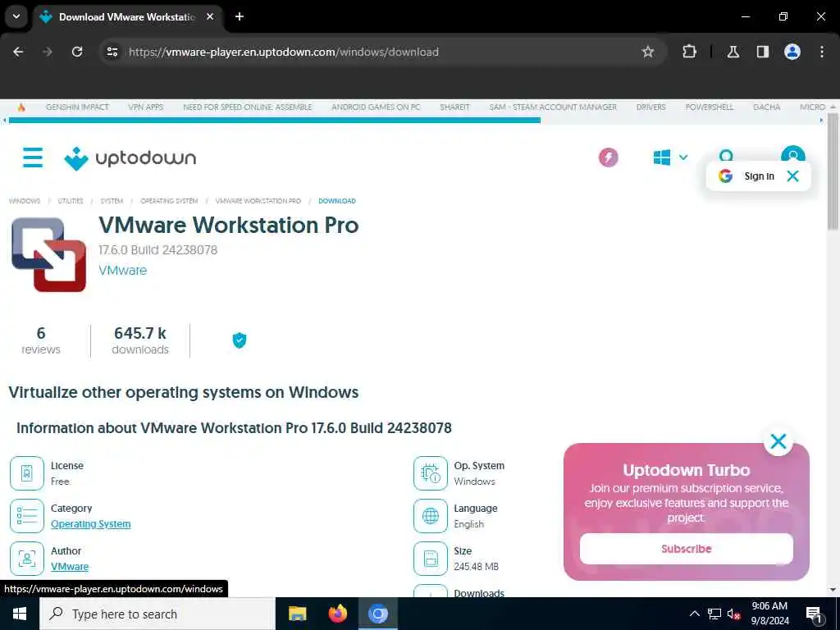Open a new browser tab
Viewport: 840px width, 630px height.
click(x=240, y=16)
